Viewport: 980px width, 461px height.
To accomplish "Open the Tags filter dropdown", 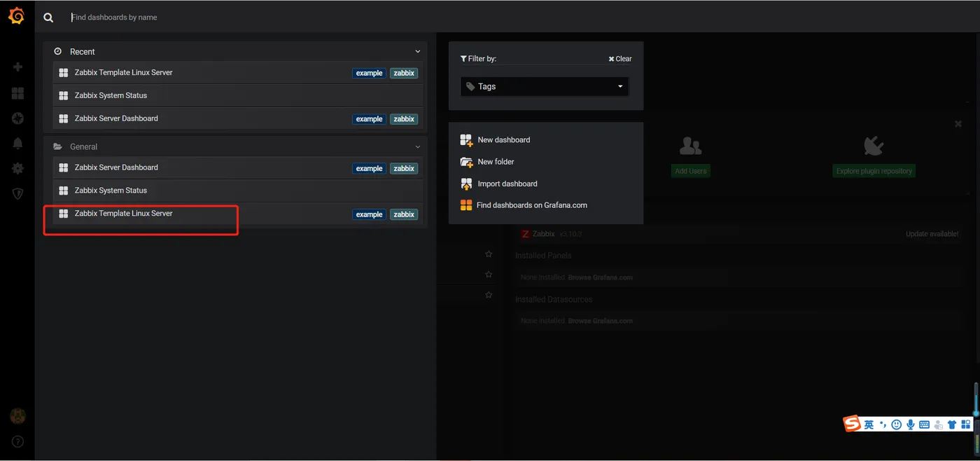I will click(x=545, y=87).
